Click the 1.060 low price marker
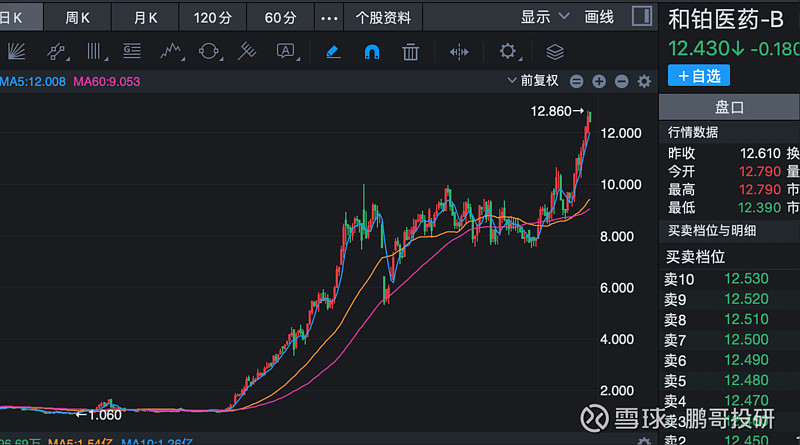 click(x=98, y=415)
